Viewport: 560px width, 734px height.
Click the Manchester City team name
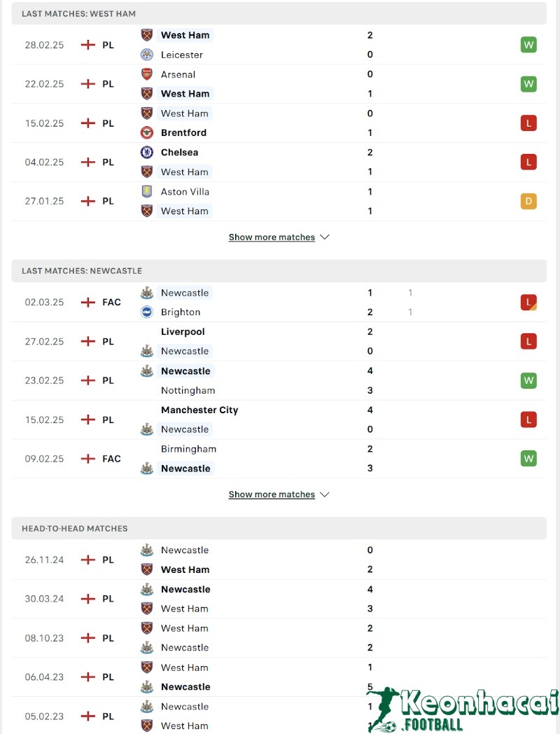pos(199,410)
